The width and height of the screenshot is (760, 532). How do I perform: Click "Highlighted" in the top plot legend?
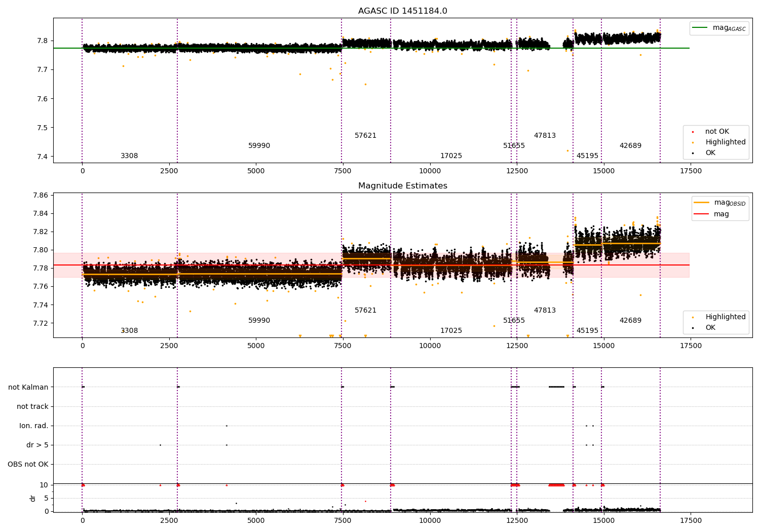tap(726, 142)
